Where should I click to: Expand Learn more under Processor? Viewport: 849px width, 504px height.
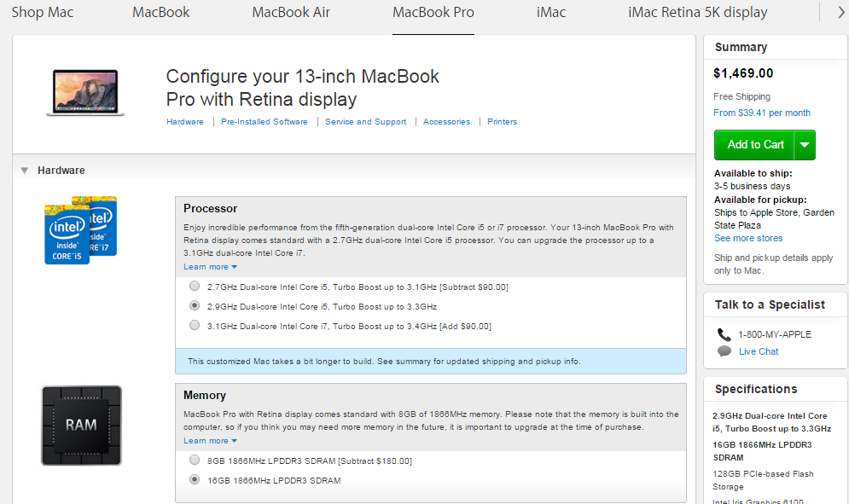tap(210, 267)
